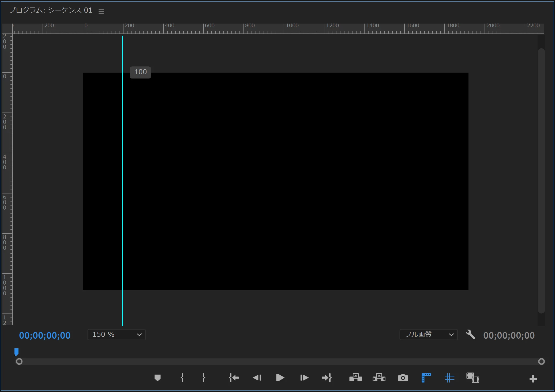Open the button editor plus icon

click(x=533, y=379)
